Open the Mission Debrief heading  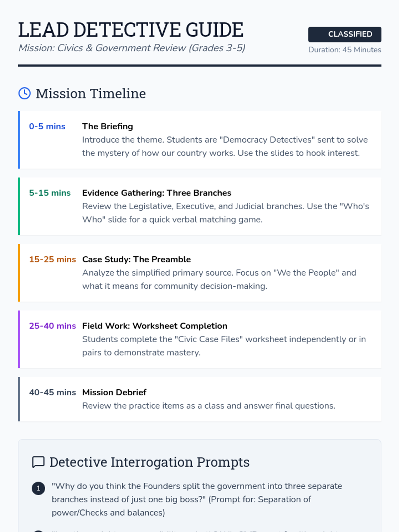tap(114, 392)
